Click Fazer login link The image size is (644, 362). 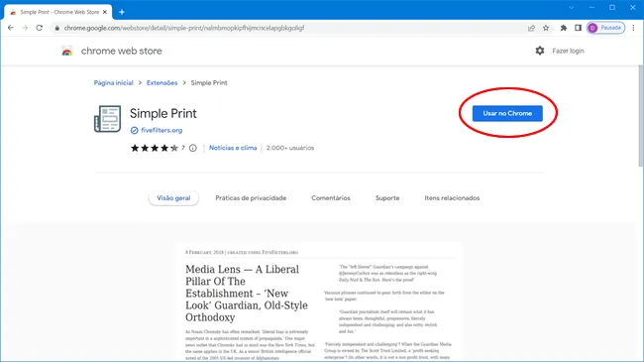(x=568, y=51)
